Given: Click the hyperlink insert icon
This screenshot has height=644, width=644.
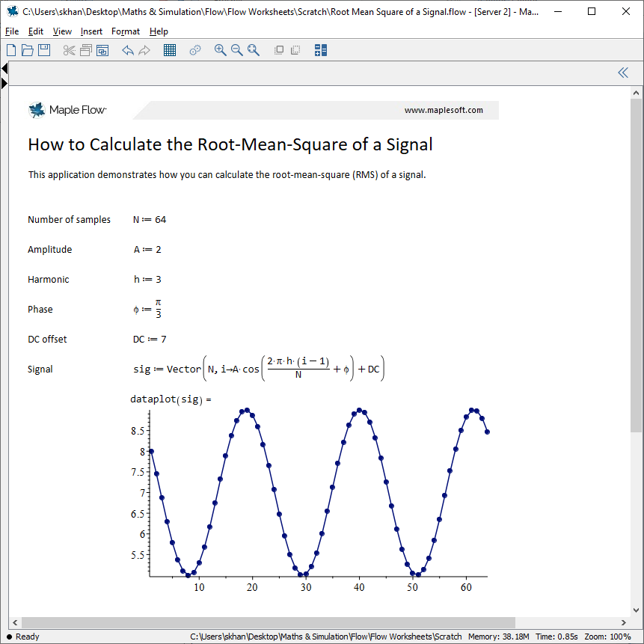Looking at the screenshot, I should point(194,50).
